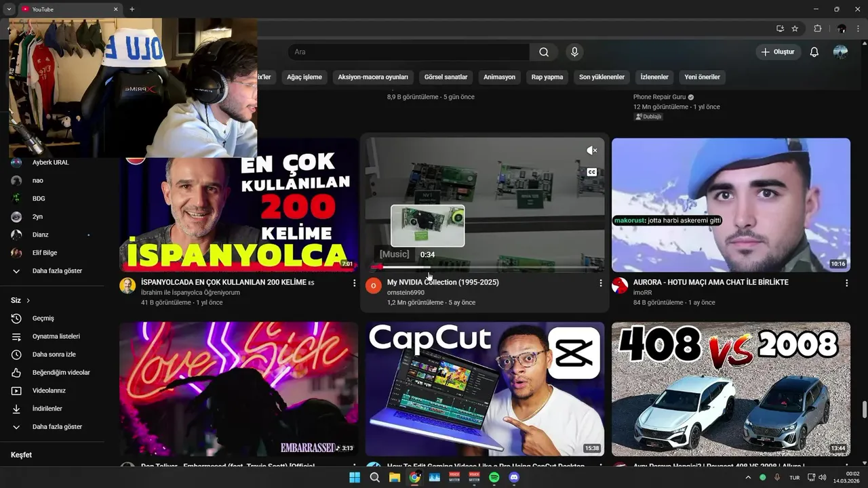The height and width of the screenshot is (488, 868).
Task: Close the YouTube browser tab
Action: pyautogui.click(x=115, y=9)
